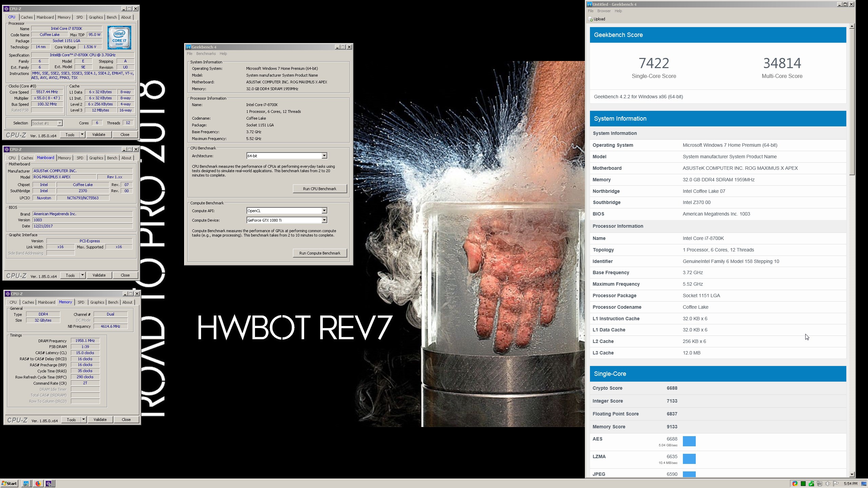Click the Show Desktop button

point(864,484)
